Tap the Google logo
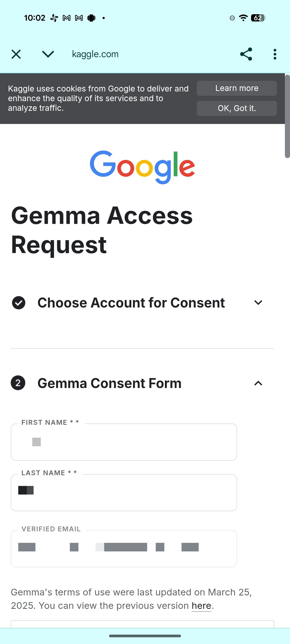This screenshot has height=644, width=290. (142, 167)
